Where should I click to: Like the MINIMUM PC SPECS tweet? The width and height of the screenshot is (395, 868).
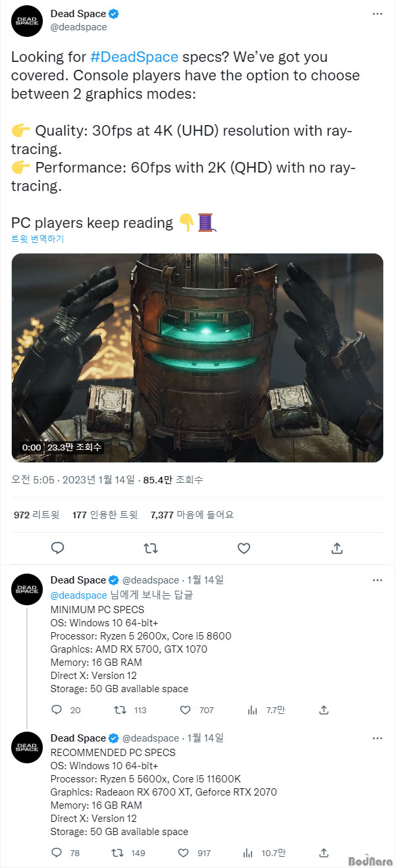pyautogui.click(x=184, y=710)
